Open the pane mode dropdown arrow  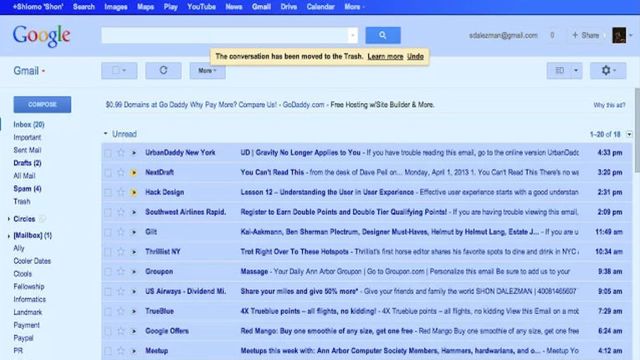(576, 71)
